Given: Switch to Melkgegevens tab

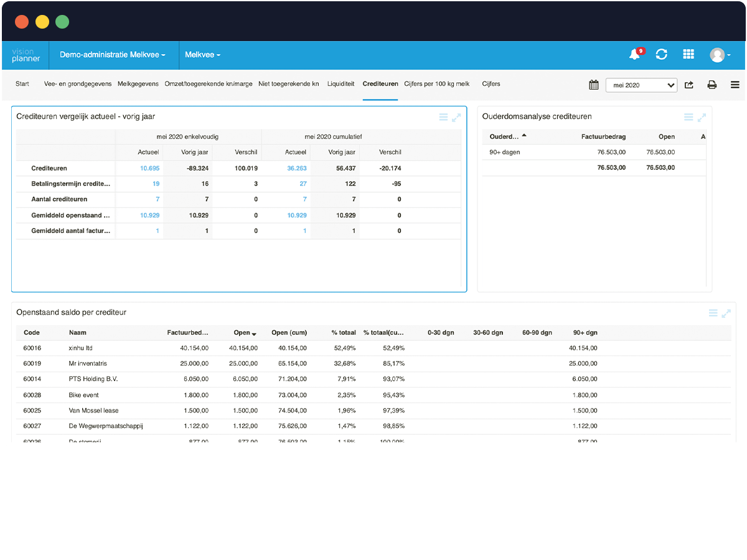Looking at the screenshot, I should point(138,83).
